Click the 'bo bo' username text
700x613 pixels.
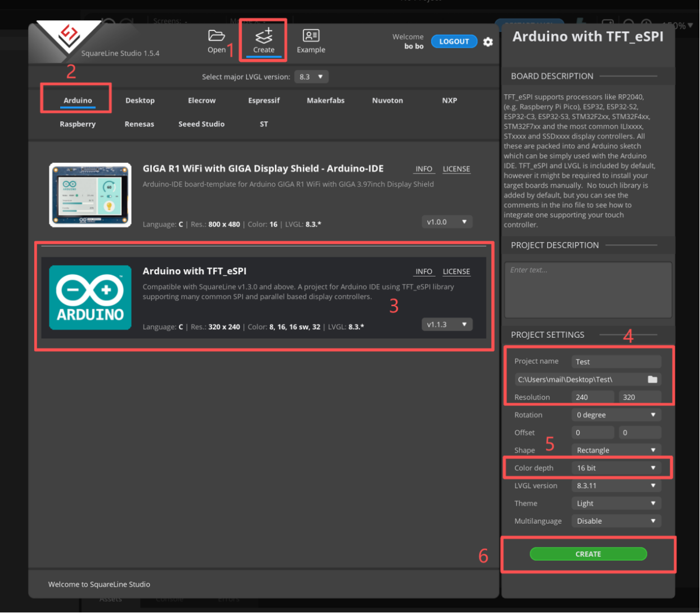tap(414, 47)
